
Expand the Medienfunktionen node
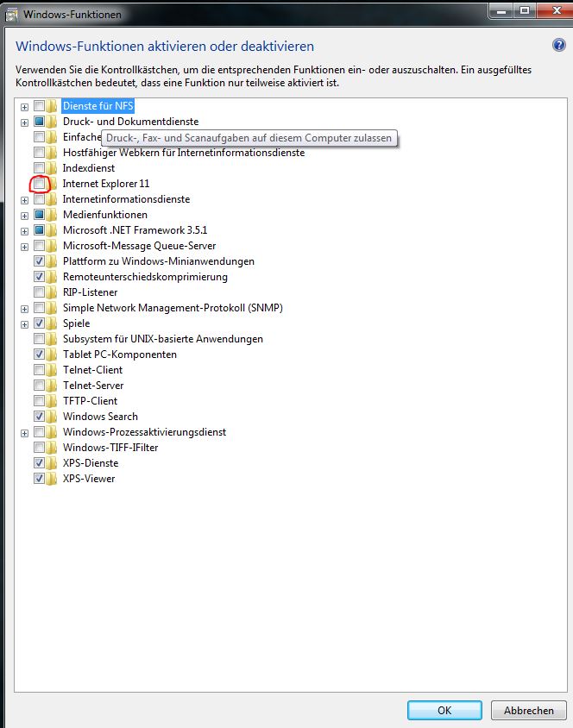pos(25,216)
